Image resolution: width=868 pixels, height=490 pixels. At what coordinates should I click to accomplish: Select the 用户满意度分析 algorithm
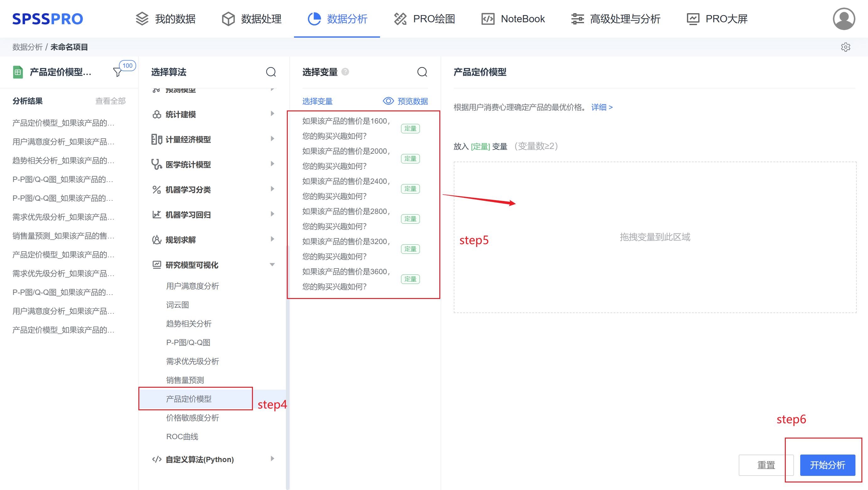[192, 286]
